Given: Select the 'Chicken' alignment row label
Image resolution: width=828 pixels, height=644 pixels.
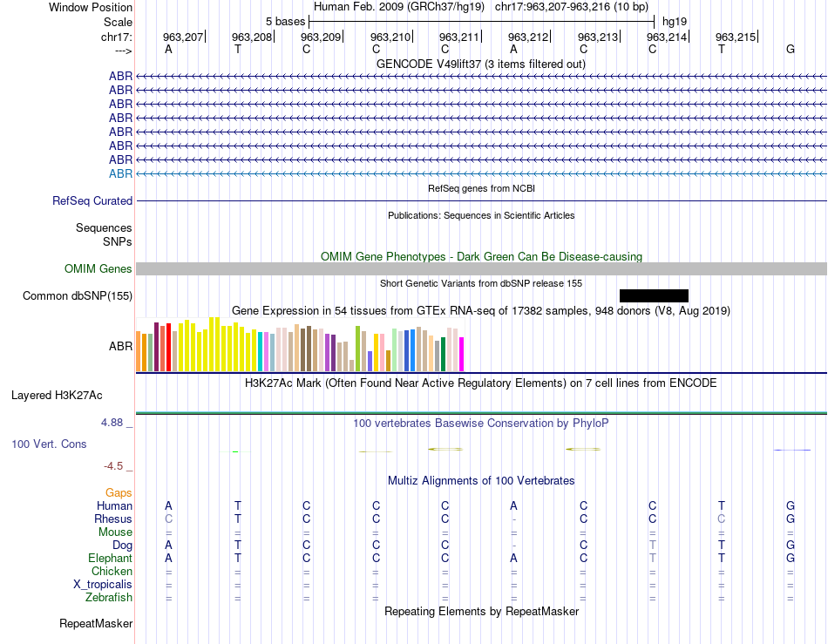Looking at the screenshot, I should pyautogui.click(x=112, y=571).
